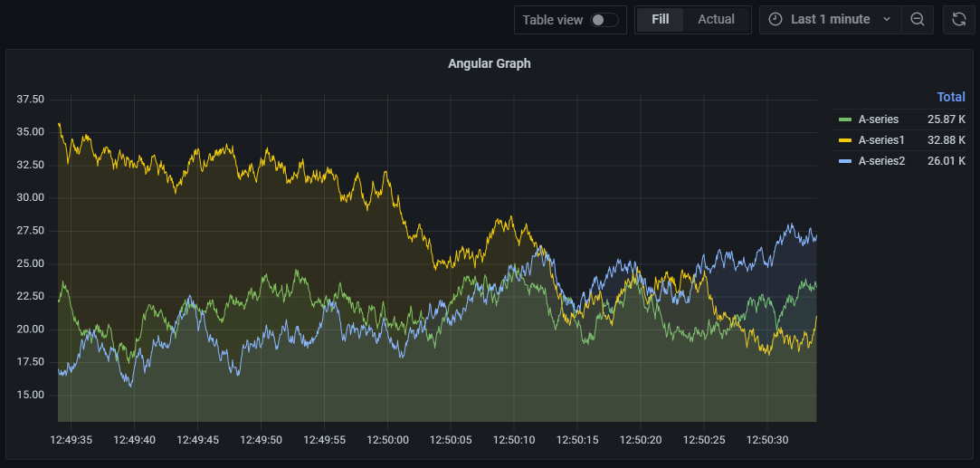Open green color swatch for A-series
The width and height of the screenshot is (980, 468).
tap(845, 119)
